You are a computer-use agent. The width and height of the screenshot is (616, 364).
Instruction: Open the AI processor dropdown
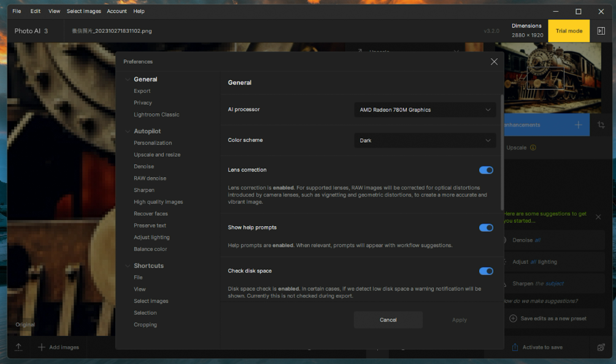click(425, 110)
